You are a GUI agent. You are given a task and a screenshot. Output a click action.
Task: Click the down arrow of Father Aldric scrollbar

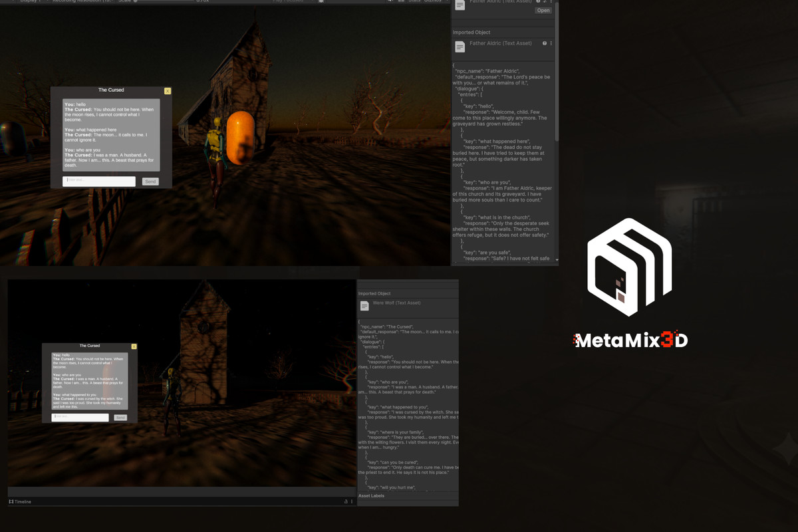click(557, 260)
